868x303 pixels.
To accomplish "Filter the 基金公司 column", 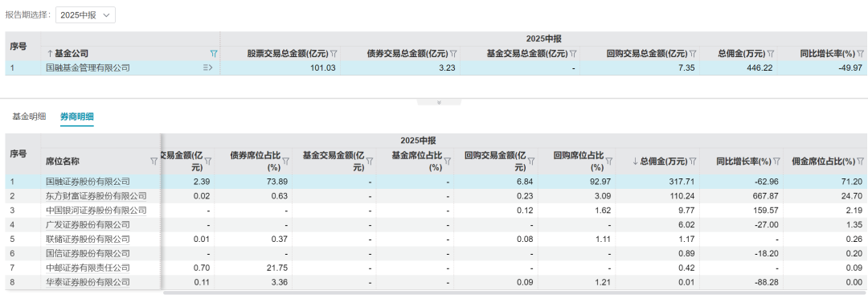I will point(214,54).
